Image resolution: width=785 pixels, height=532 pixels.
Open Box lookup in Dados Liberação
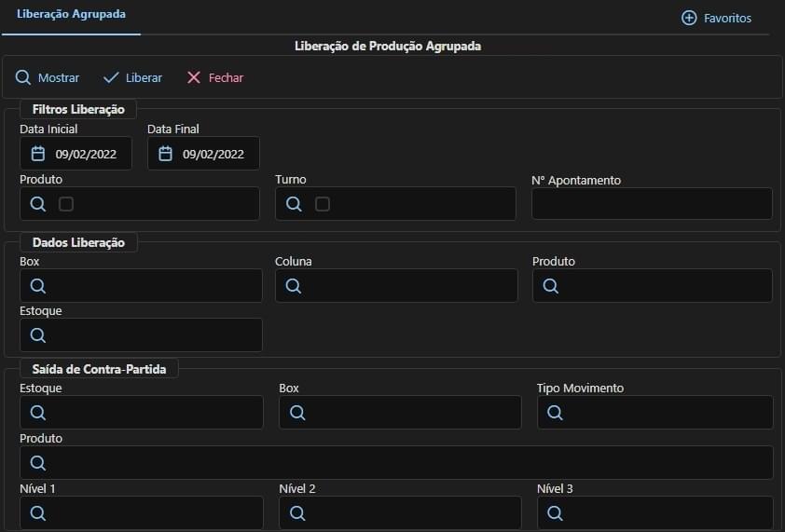tap(38, 286)
